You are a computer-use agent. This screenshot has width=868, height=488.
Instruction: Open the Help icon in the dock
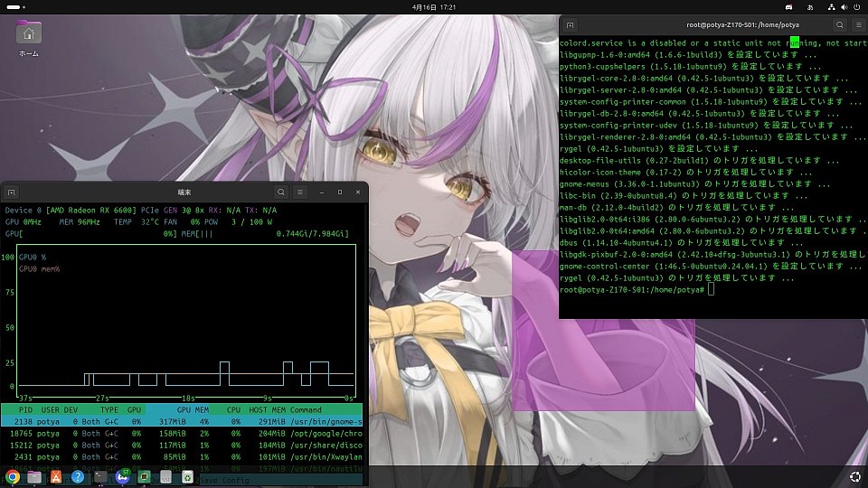(78, 477)
